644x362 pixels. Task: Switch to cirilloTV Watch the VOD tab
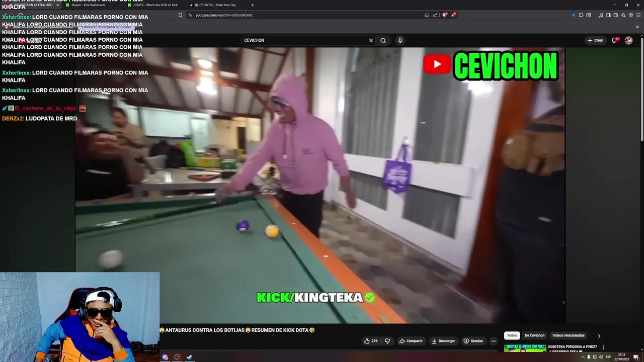pos(155,5)
